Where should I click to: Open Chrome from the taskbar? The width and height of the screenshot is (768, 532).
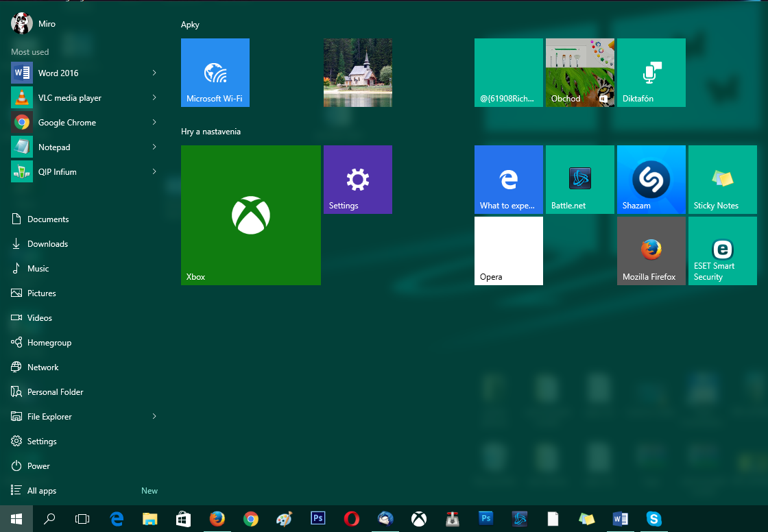[251, 518]
